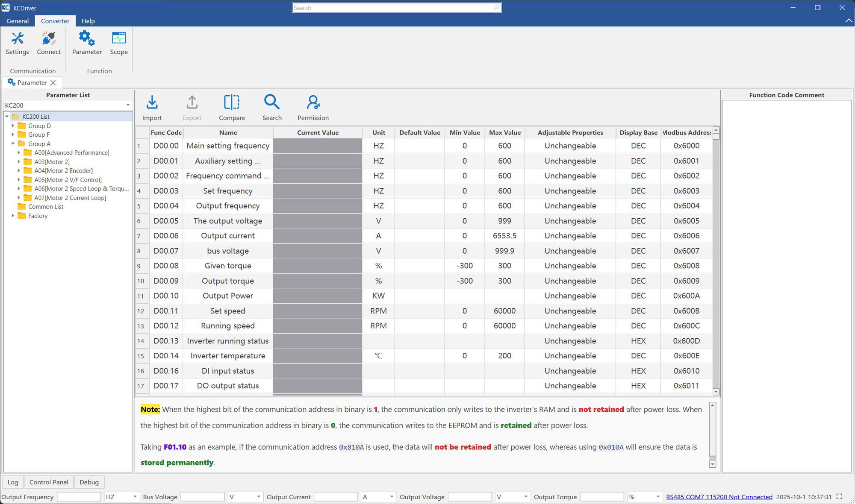The height and width of the screenshot is (504, 855).
Task: Click the Connect icon
Action: tap(49, 43)
